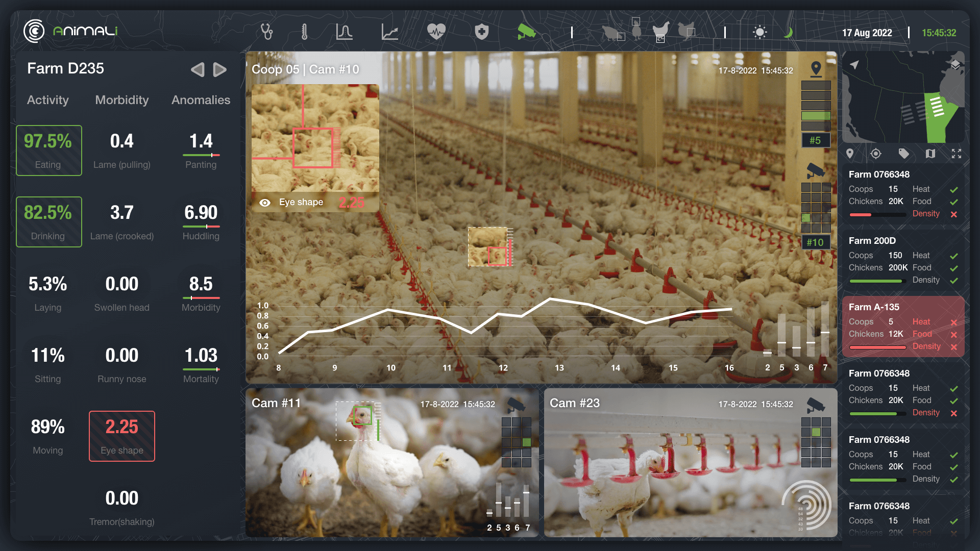The image size is (980, 551).
Task: Click the map tag label icon
Action: coord(903,154)
